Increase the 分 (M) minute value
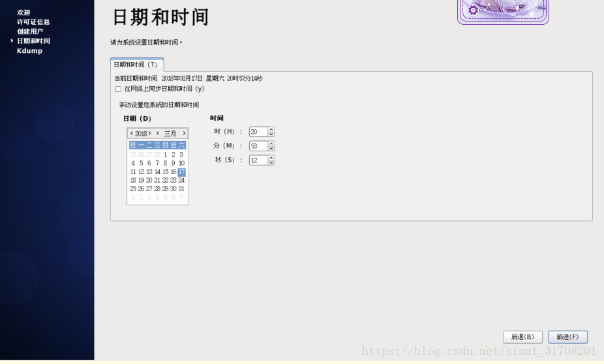The height and width of the screenshot is (364, 604). tap(271, 144)
